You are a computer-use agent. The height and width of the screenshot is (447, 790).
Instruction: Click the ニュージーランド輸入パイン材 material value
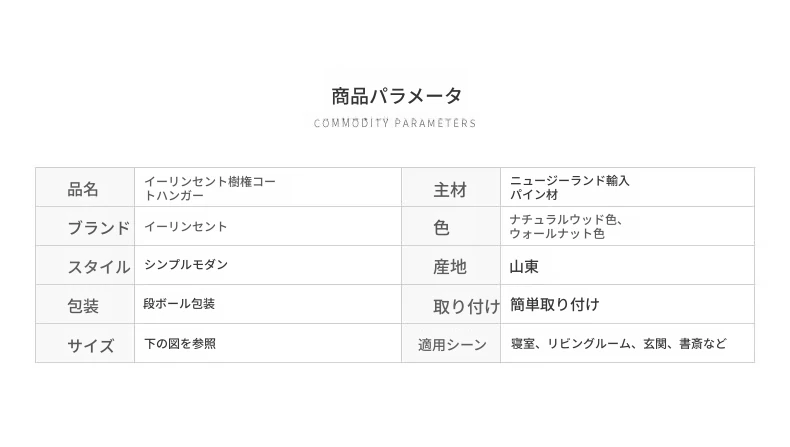click(x=570, y=188)
